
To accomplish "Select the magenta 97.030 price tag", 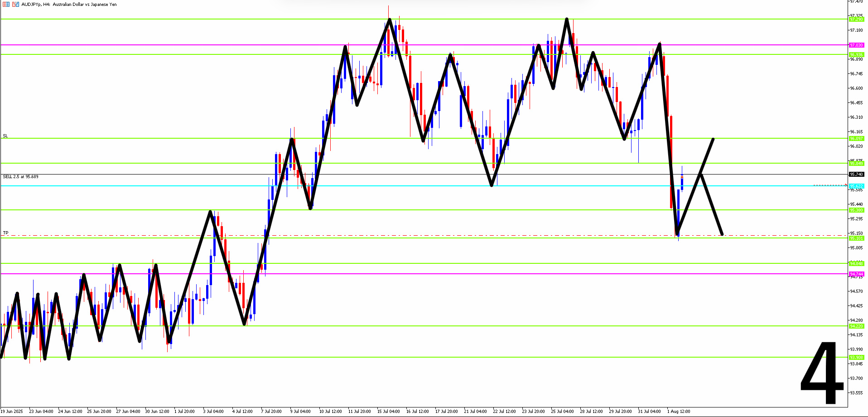I will [x=856, y=45].
